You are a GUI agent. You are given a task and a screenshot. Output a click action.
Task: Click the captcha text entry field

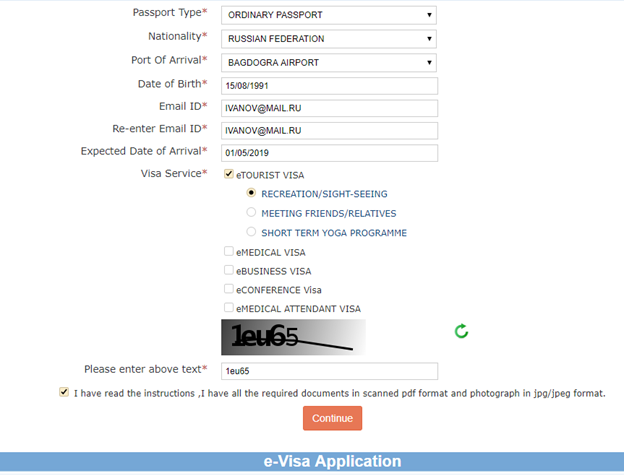click(x=330, y=371)
